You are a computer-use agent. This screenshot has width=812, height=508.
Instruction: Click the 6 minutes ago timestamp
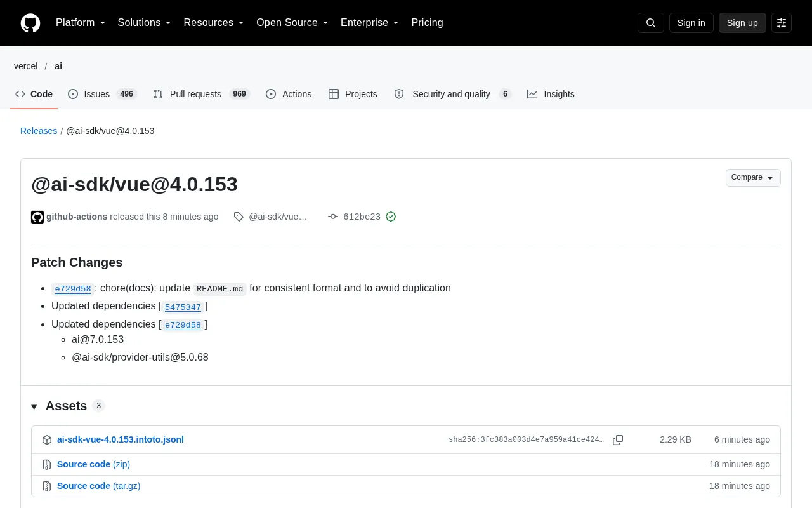click(742, 439)
